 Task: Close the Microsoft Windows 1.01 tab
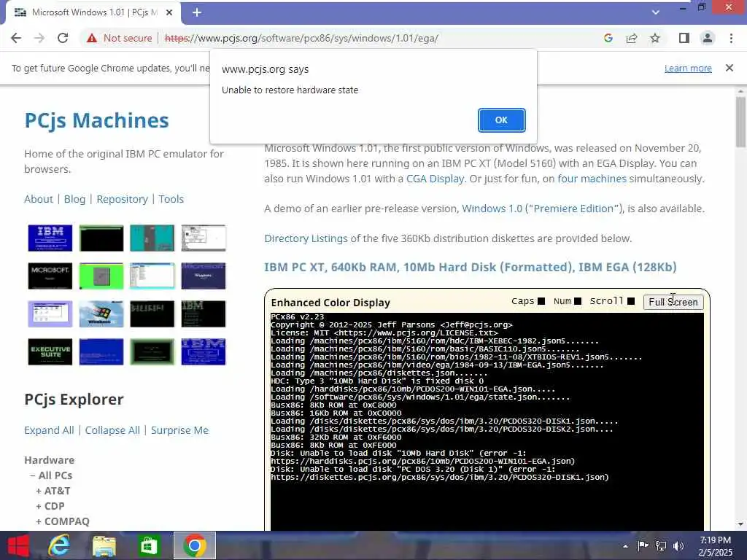pyautogui.click(x=169, y=13)
